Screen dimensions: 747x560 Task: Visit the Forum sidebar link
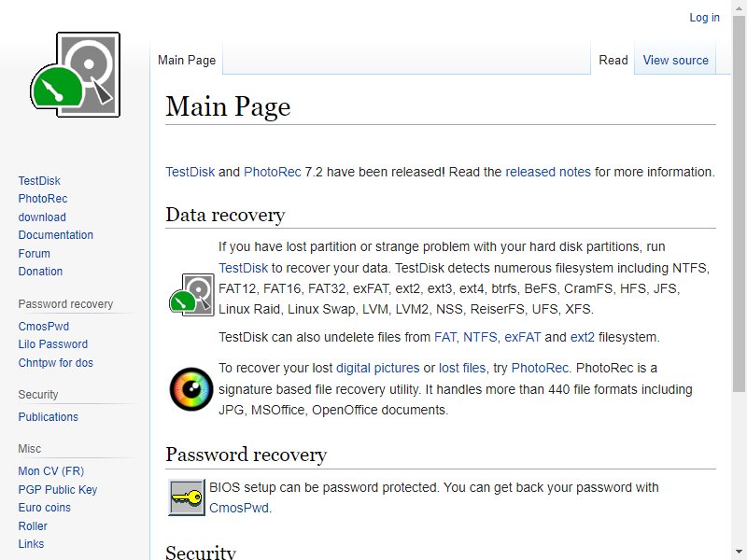[x=34, y=253]
